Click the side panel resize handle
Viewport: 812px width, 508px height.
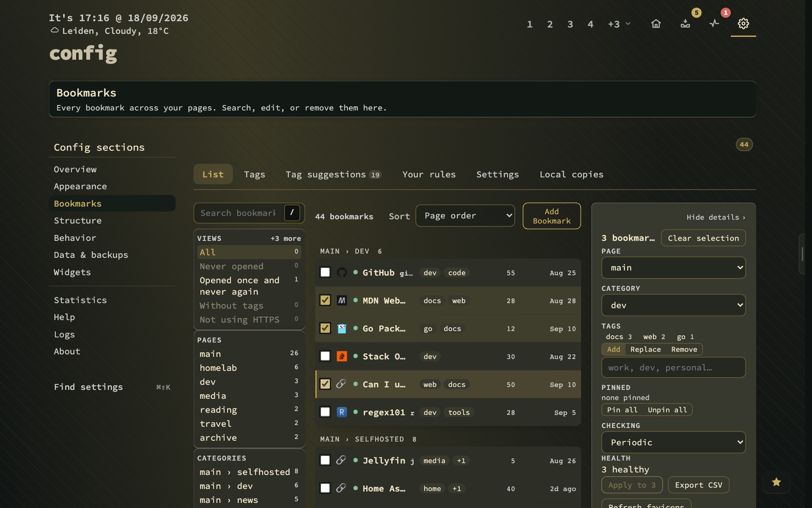[x=802, y=254]
